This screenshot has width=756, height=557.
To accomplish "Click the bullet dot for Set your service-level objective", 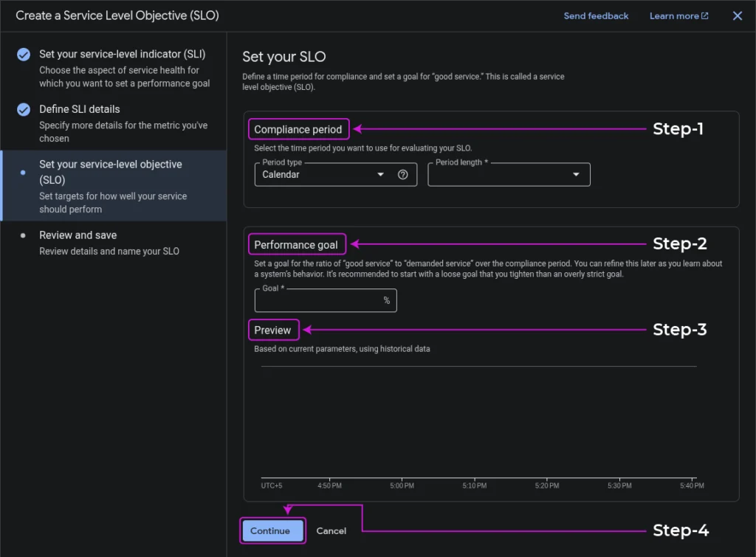I will tap(23, 172).
